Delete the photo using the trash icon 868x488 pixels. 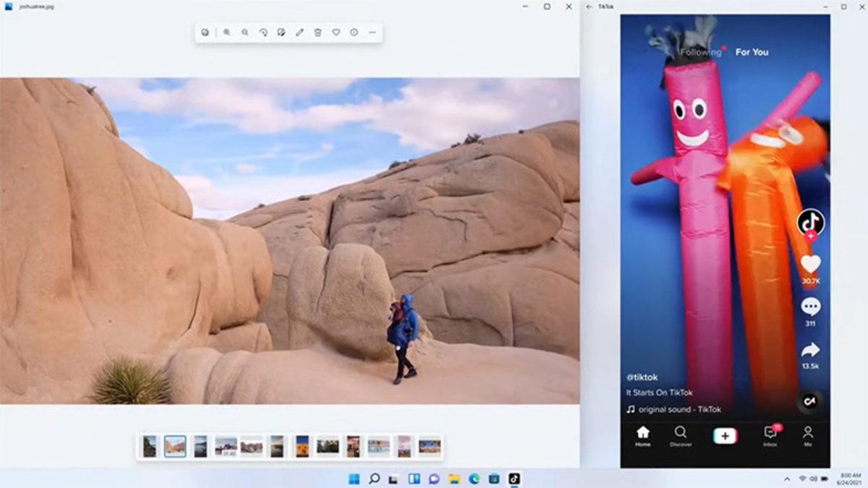coord(318,33)
